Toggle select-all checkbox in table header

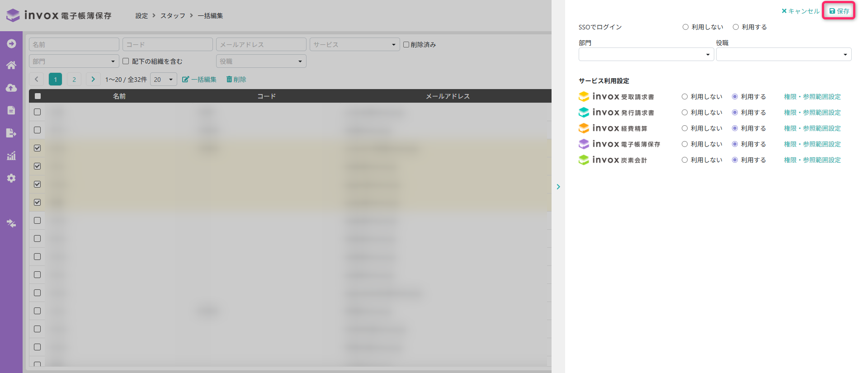click(38, 96)
